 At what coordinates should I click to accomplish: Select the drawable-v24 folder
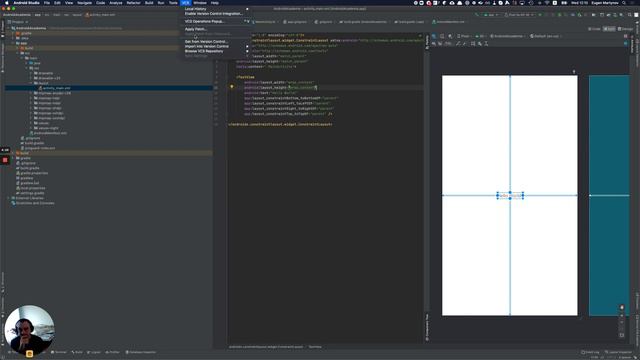coord(49,78)
